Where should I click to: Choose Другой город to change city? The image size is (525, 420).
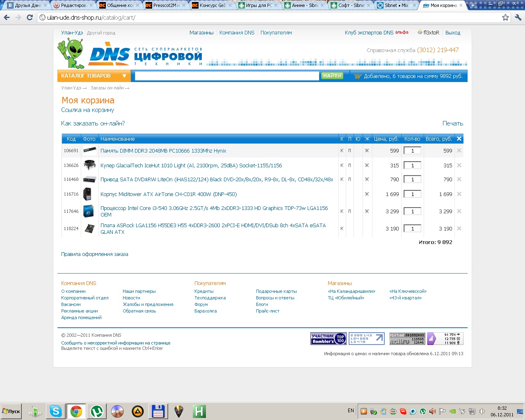(101, 33)
